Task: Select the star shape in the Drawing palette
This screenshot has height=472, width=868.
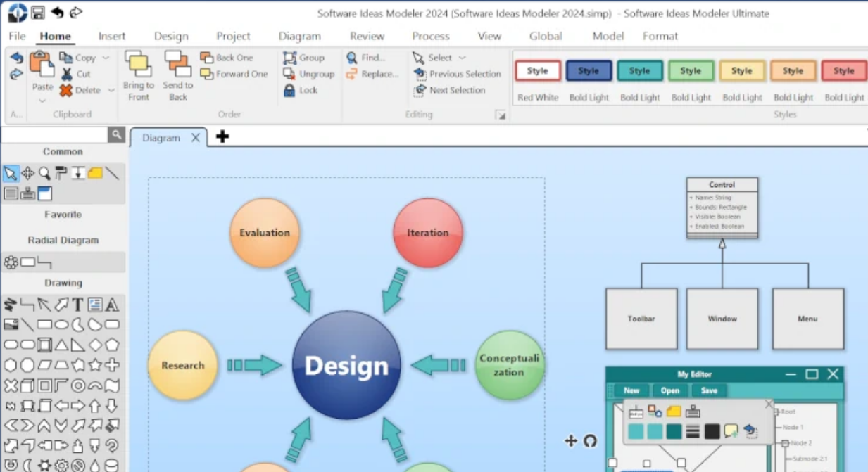Action: coord(96,364)
